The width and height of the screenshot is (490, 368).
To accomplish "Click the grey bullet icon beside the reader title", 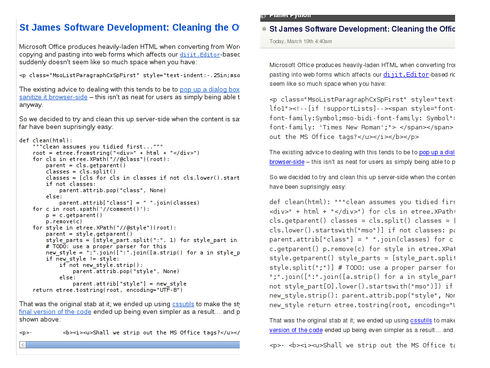I will click(x=264, y=29).
